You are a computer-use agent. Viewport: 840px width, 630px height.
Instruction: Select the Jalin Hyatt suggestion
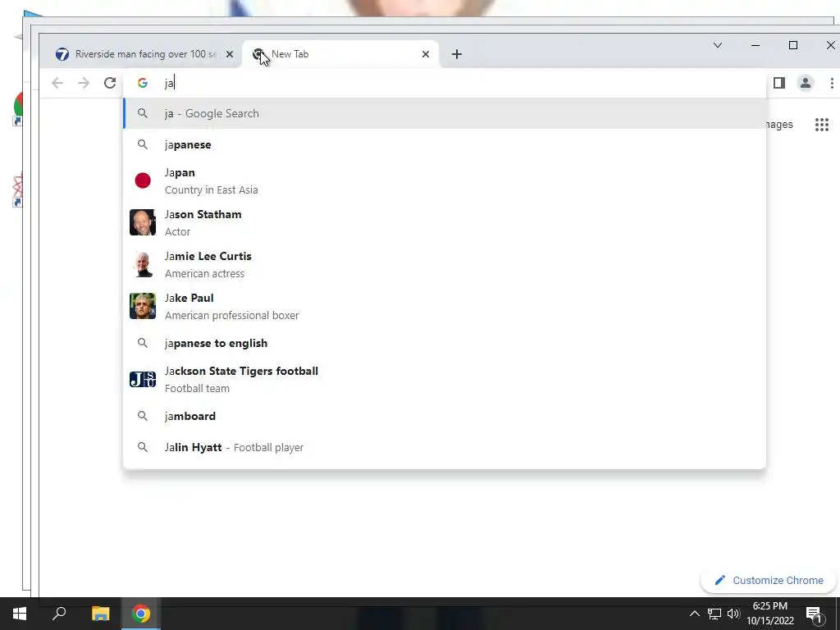point(445,447)
